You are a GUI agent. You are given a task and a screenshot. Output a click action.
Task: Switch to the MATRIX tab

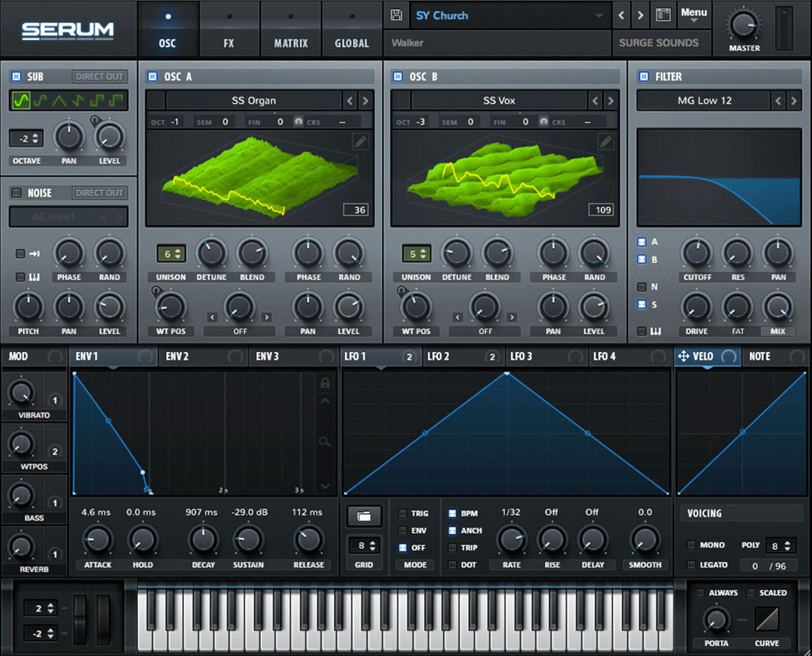click(291, 28)
